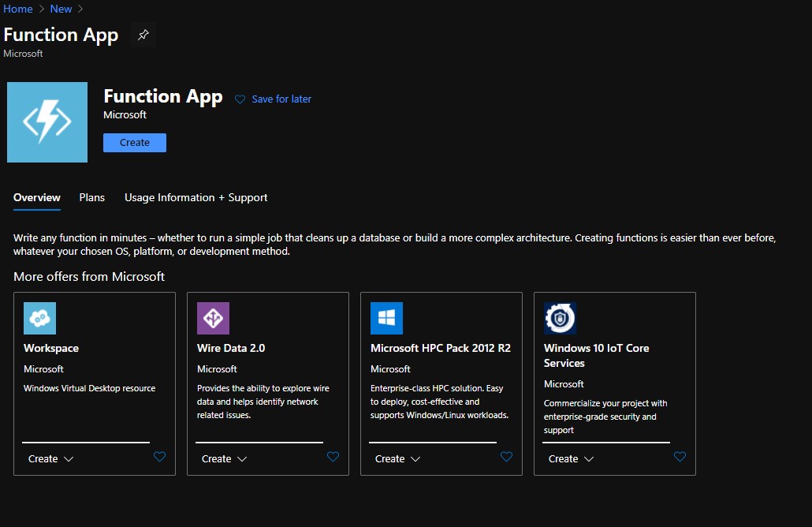Open the Overview tab
812x527 pixels.
tap(37, 197)
